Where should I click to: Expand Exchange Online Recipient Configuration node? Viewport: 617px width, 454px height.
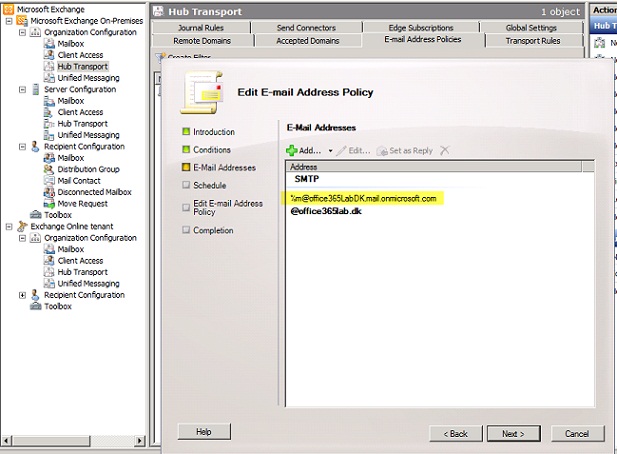click(22, 295)
